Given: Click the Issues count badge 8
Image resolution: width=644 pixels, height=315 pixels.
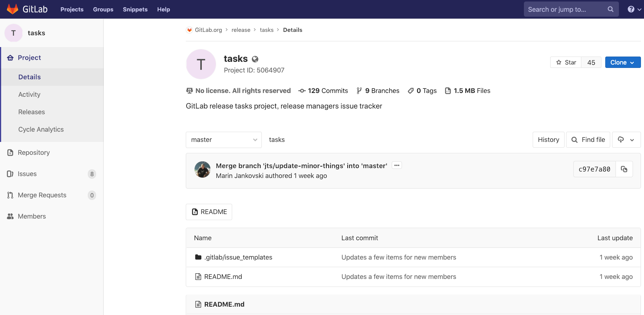Looking at the screenshot, I should coord(92,174).
